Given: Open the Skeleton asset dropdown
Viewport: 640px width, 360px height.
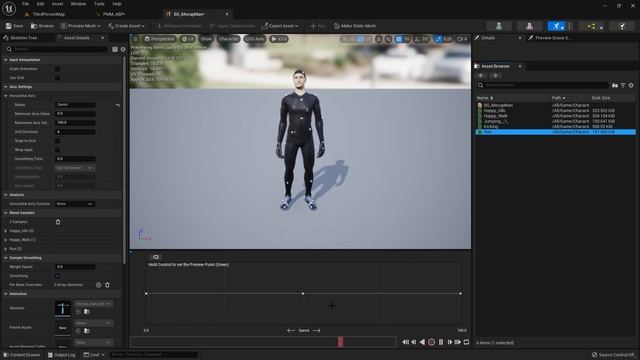Looking at the screenshot, I should coord(93,304).
